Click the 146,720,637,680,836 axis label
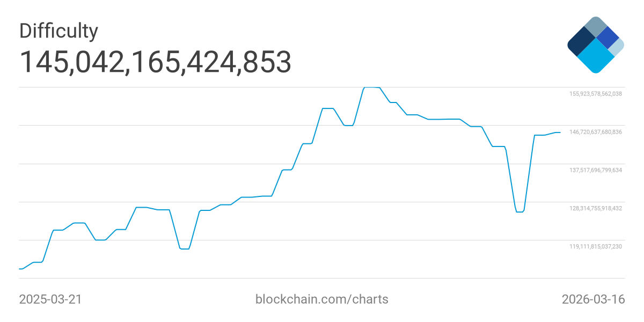This screenshot has width=644, height=322. 595,132
